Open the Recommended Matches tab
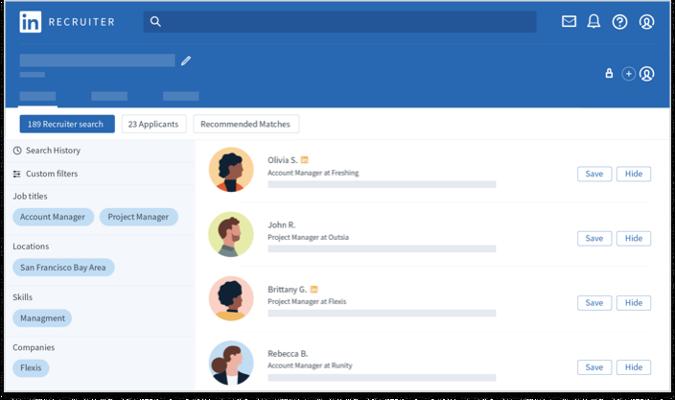Image resolution: width=675 pixels, height=400 pixels. 246,124
